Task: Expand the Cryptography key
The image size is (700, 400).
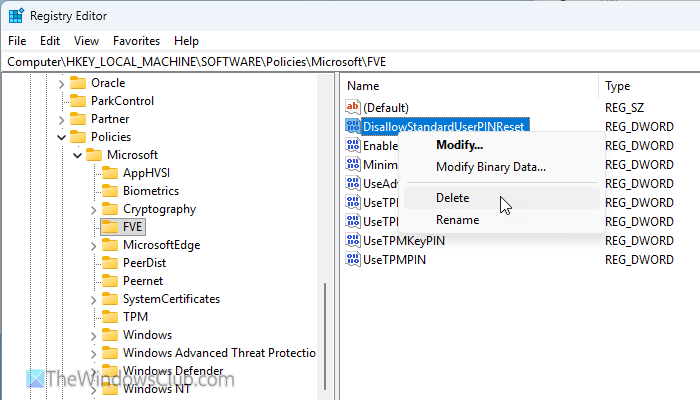Action: pyautogui.click(x=93, y=209)
